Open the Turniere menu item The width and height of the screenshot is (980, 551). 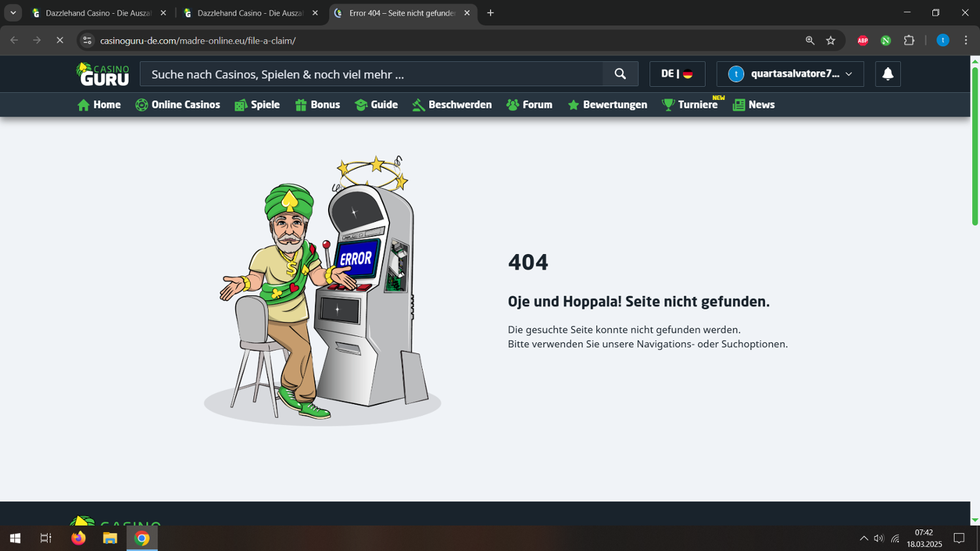pos(690,105)
